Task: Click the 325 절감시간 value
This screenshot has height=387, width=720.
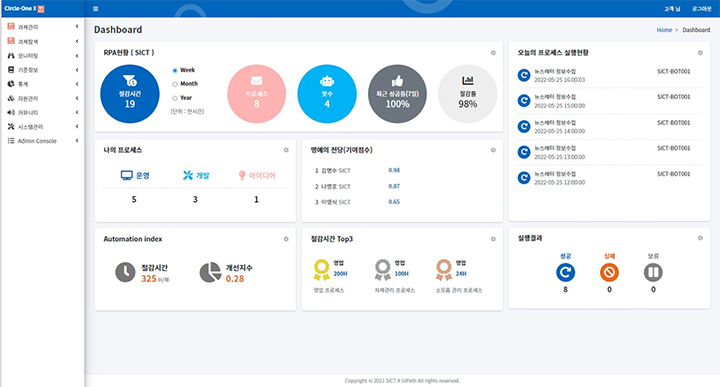Action: [x=149, y=279]
